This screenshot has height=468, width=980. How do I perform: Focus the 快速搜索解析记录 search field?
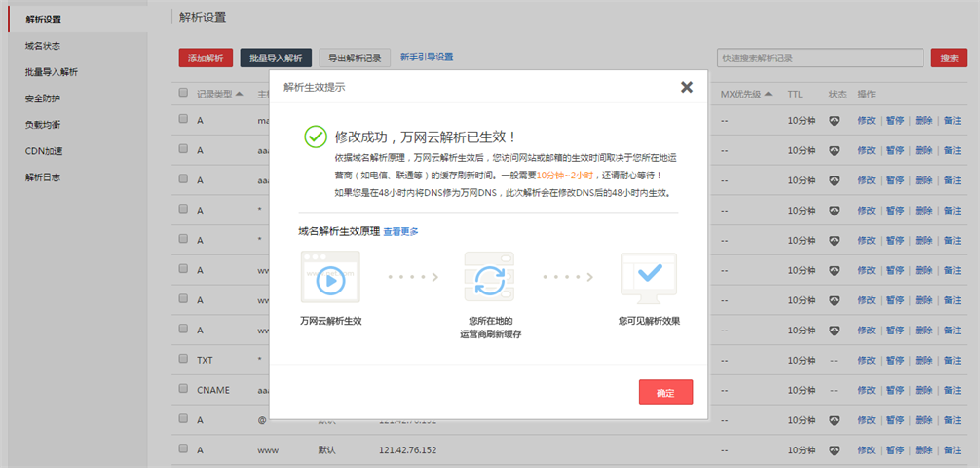pos(818,58)
